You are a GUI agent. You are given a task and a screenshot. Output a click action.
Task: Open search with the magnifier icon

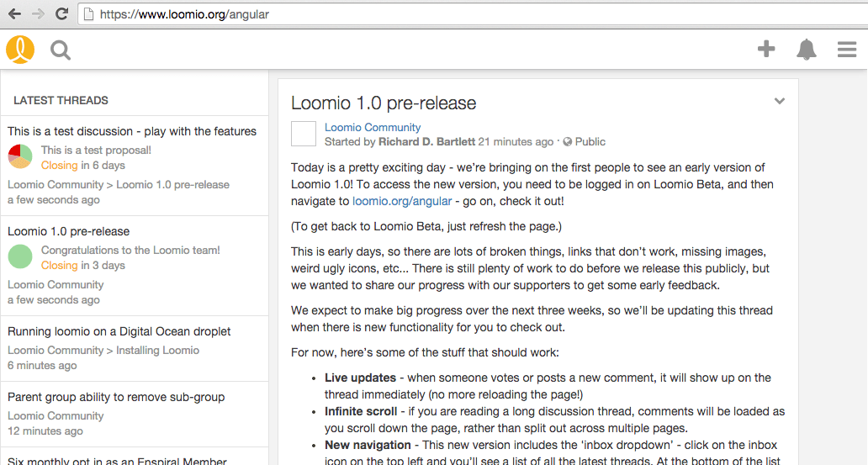[61, 50]
